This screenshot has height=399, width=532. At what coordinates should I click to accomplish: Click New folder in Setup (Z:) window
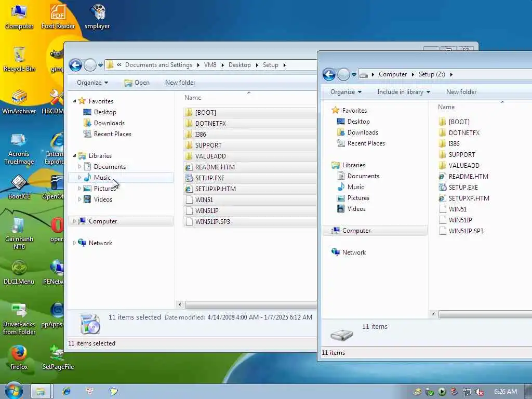[x=461, y=92]
